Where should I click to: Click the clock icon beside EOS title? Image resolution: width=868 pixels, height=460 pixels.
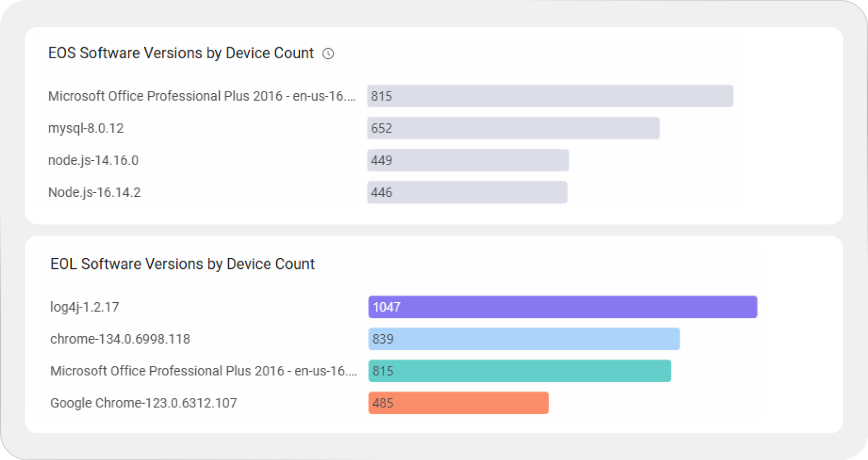tap(328, 54)
